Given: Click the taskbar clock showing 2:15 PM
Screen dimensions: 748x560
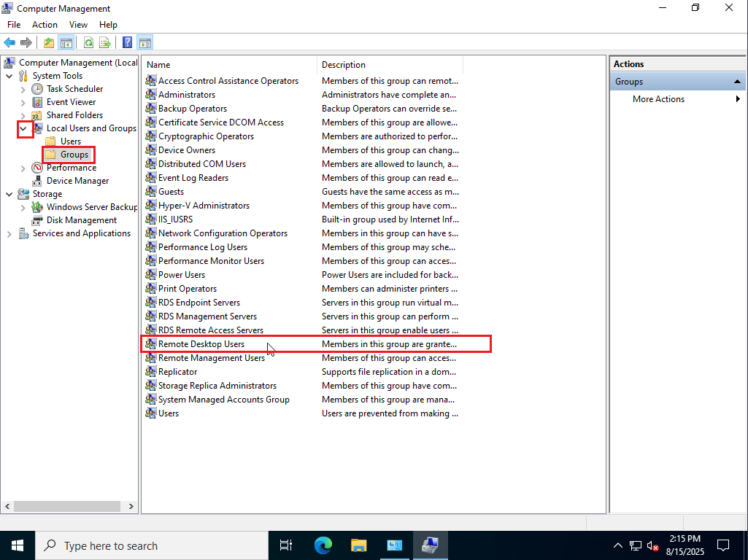Looking at the screenshot, I should click(x=685, y=545).
